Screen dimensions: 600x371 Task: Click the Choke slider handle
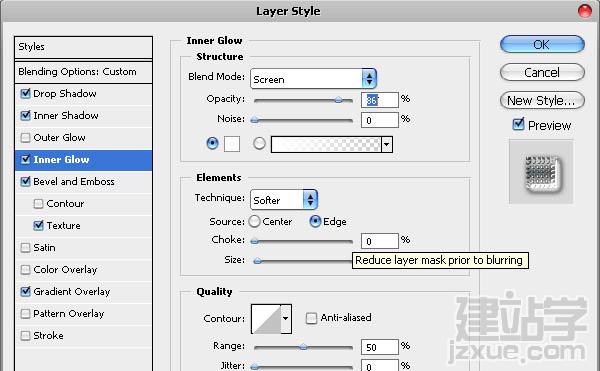click(x=255, y=241)
